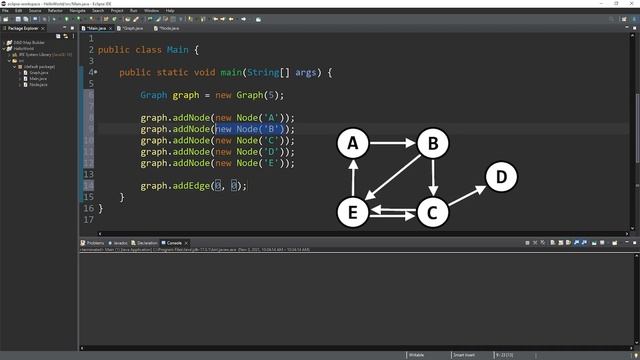The image size is (640, 360).
Task: Switch to the Java perspective icon
Action: click(635, 19)
